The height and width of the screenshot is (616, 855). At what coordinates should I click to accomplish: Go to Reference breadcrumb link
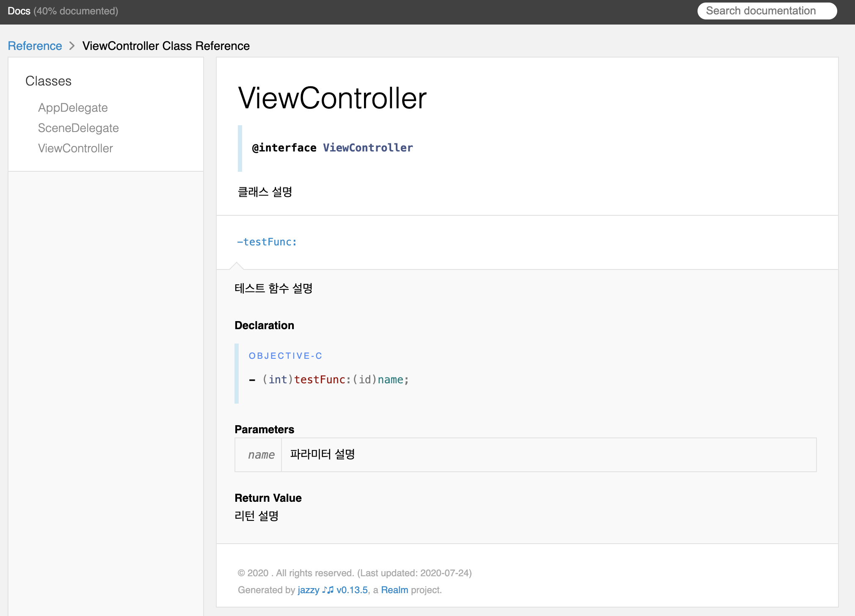(35, 46)
